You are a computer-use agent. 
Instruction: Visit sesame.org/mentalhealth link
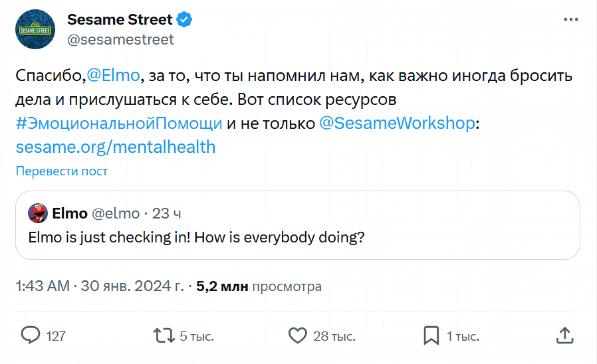[x=115, y=147]
